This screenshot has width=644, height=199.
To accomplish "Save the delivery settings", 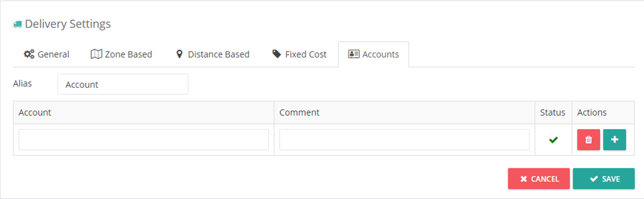I will (604, 179).
